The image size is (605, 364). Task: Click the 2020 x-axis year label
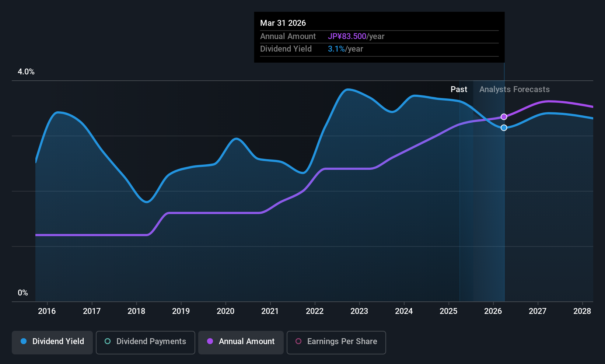[x=225, y=311]
